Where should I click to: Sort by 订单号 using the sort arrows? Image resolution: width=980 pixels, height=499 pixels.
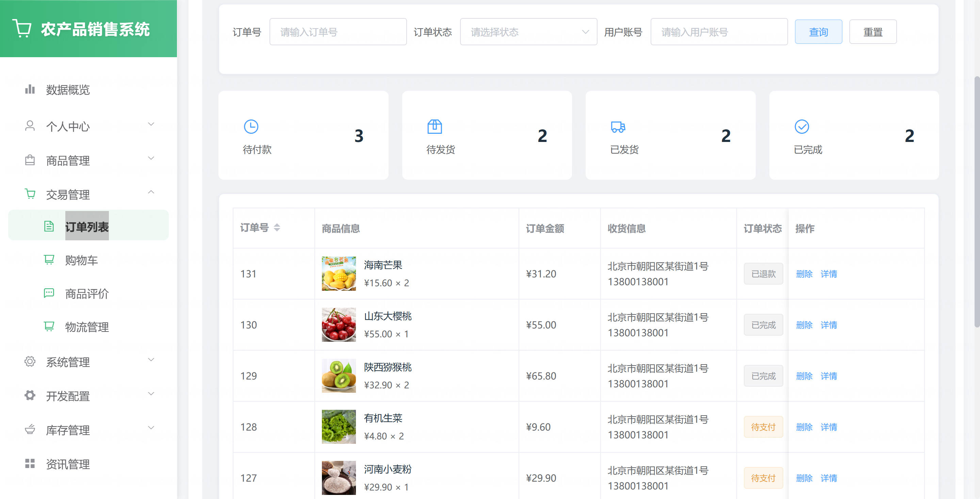pos(277,228)
